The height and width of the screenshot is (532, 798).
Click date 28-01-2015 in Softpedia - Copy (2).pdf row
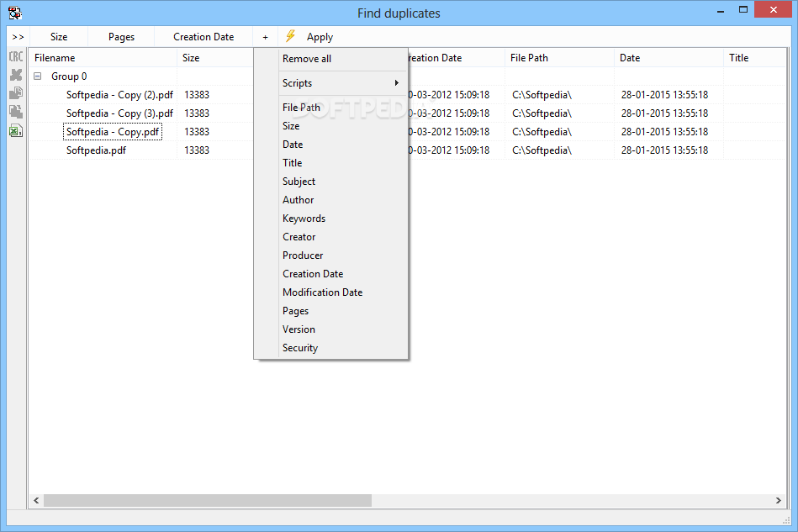pos(664,95)
